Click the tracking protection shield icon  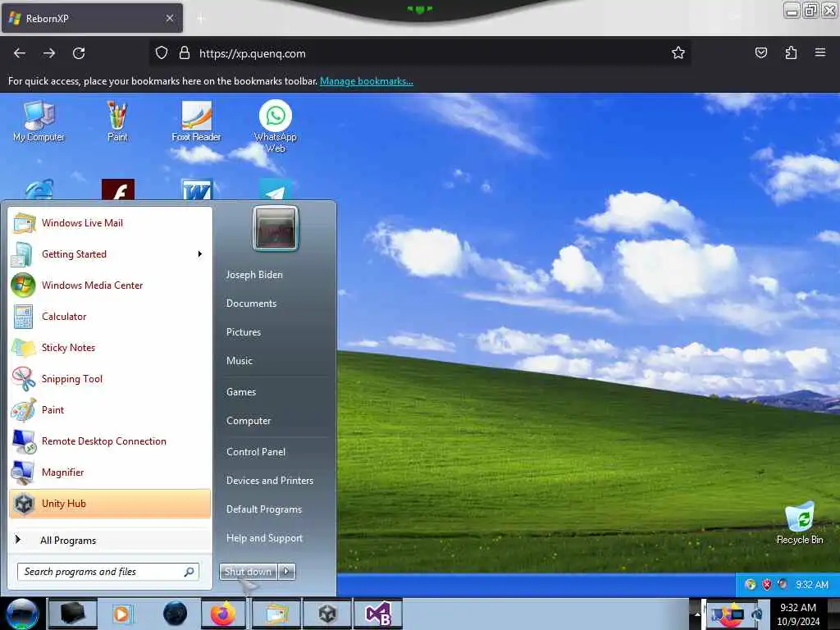(x=162, y=53)
